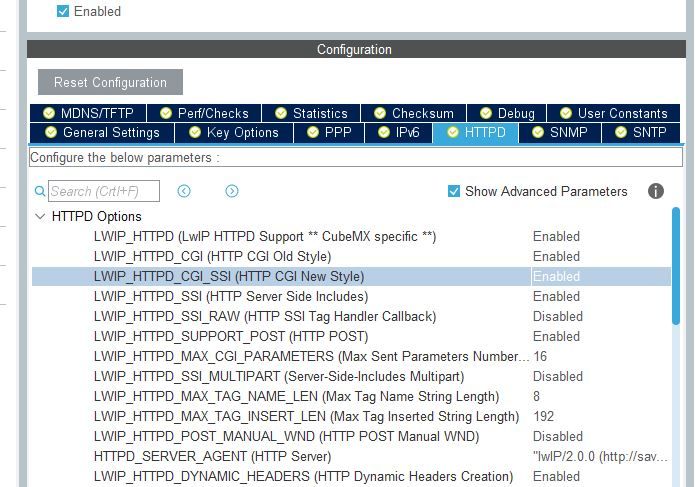Change LWIP_HTTPD_SSI_MULTIPART Disabled value
This screenshot has width=699, height=487.
point(558,376)
